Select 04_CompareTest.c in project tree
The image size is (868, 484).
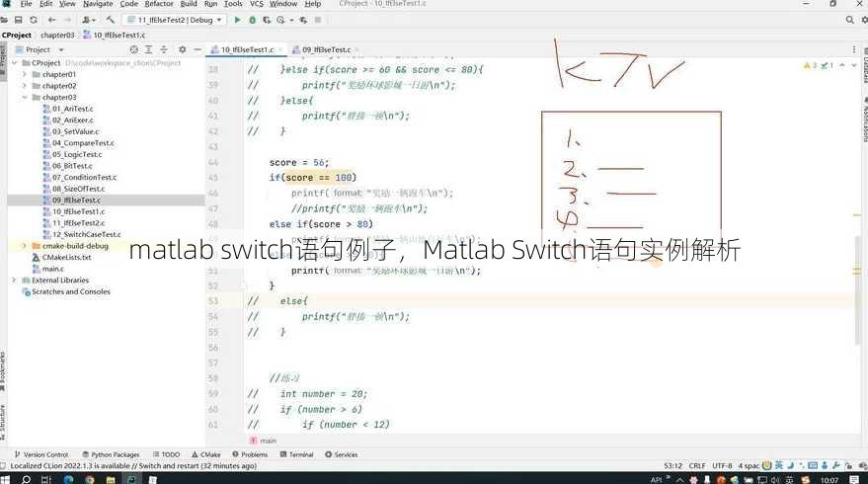[83, 143]
